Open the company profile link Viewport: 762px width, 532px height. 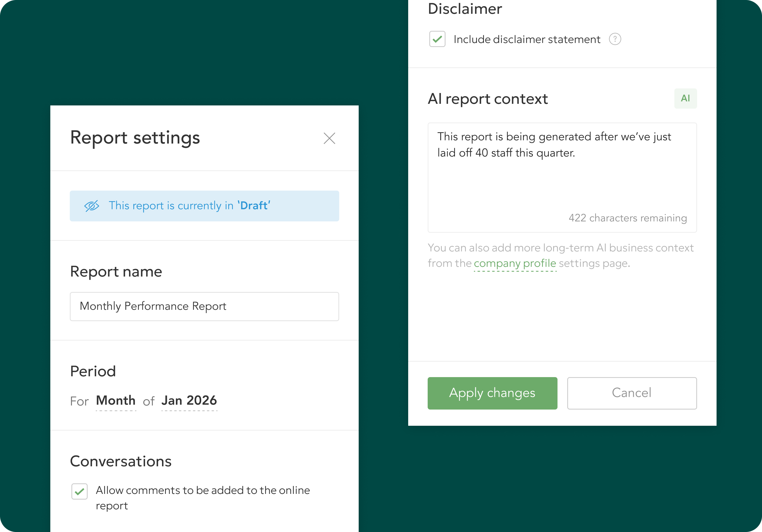[515, 263]
